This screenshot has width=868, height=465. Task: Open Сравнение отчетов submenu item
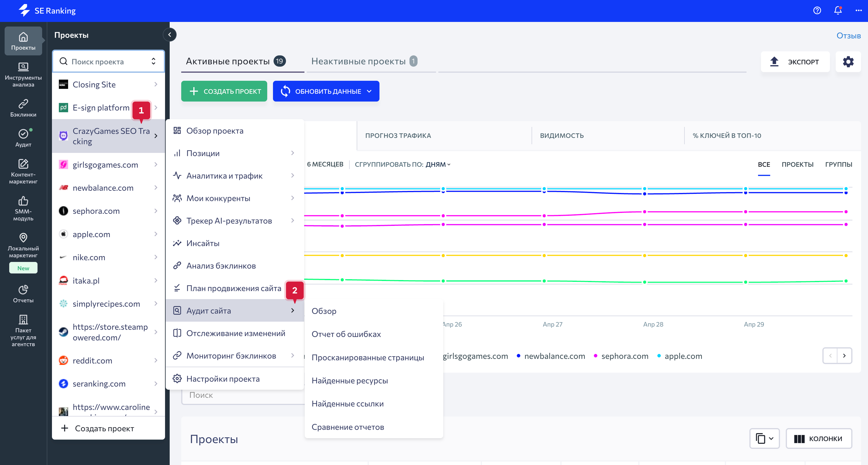pos(374,427)
